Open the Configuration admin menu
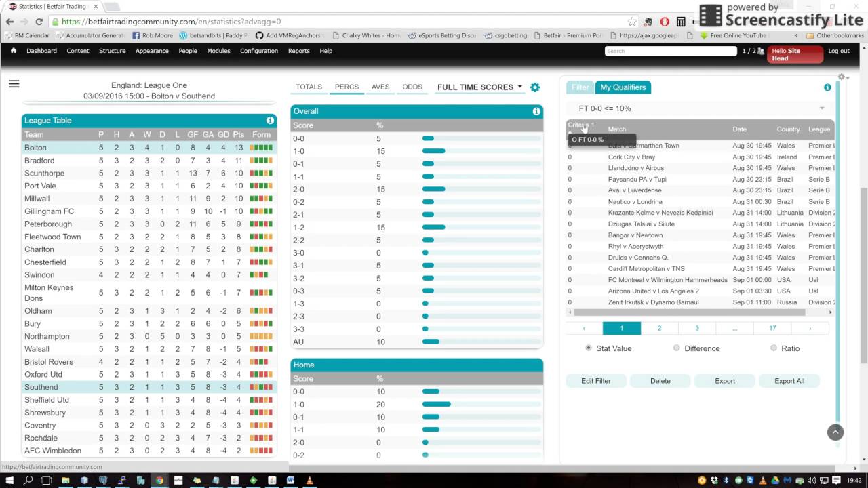This screenshot has height=488, width=868. [x=258, y=51]
